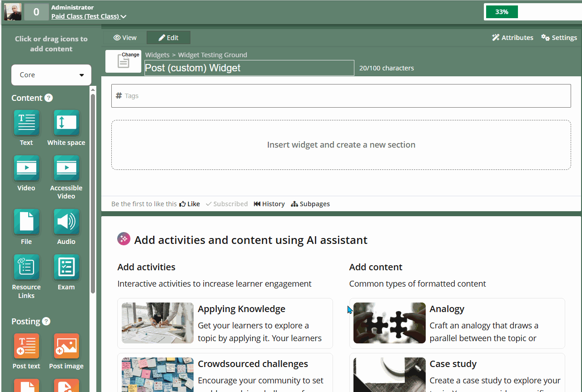
Task: Add a Resource Links widget
Action: coord(26,267)
